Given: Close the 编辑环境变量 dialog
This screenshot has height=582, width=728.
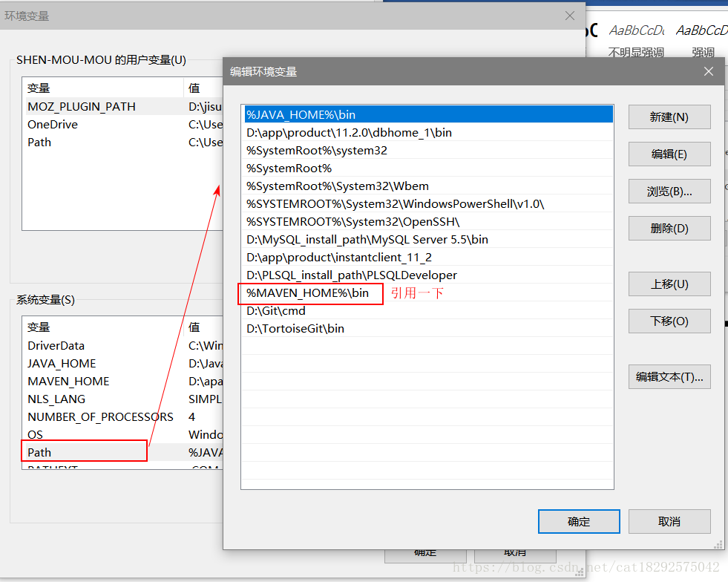Looking at the screenshot, I should point(708,71).
